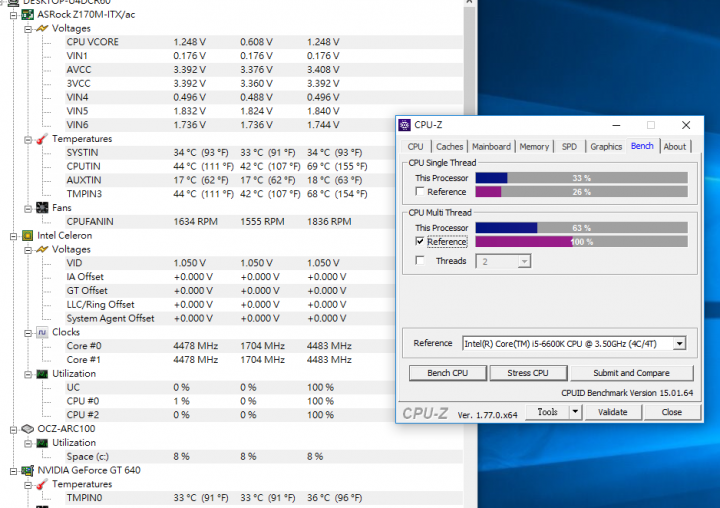Select the CPUFANIN fan row

tap(230, 221)
